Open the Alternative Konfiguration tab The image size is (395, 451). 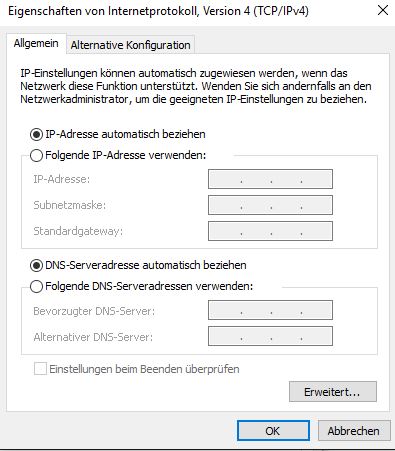coord(130,45)
